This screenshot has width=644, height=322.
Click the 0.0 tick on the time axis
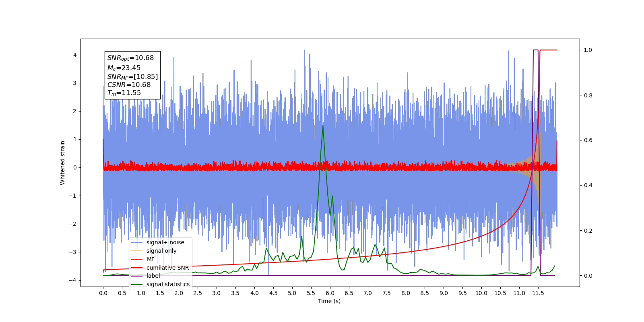tap(103, 293)
